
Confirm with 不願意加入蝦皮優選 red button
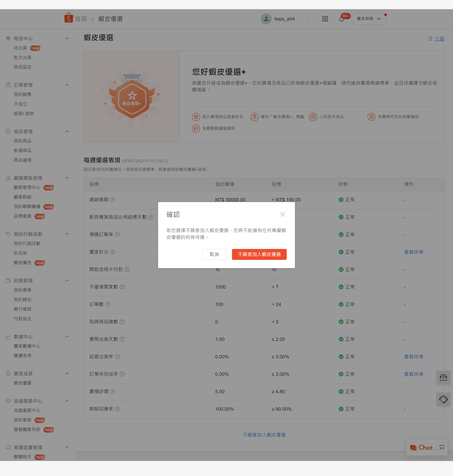click(x=259, y=254)
